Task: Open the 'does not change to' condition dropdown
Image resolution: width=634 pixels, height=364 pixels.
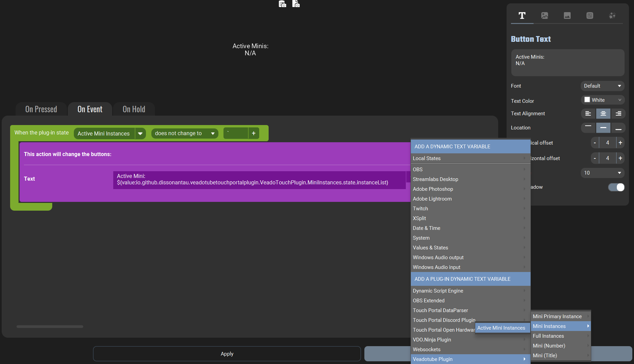Action: click(x=184, y=133)
